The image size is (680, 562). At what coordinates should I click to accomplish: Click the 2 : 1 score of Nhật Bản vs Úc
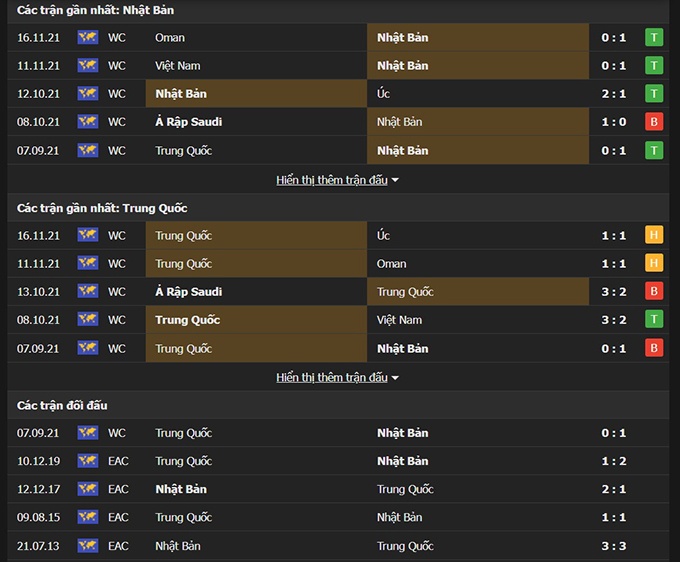click(613, 94)
